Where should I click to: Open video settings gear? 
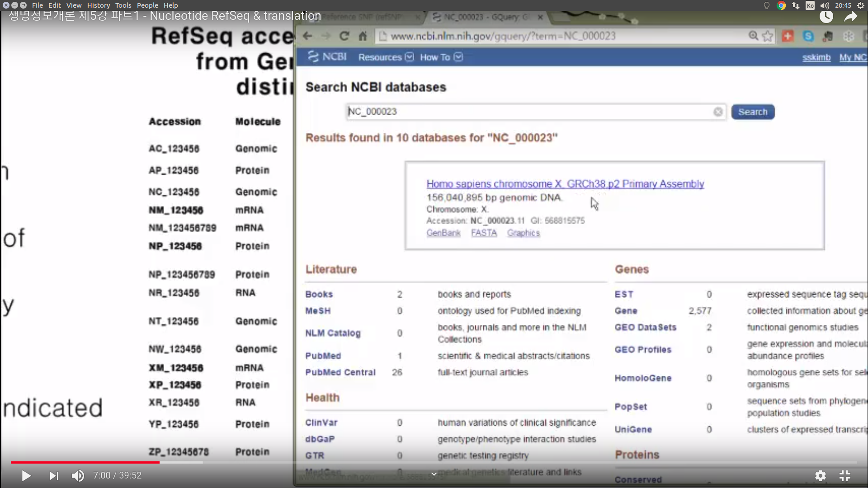coord(820,476)
